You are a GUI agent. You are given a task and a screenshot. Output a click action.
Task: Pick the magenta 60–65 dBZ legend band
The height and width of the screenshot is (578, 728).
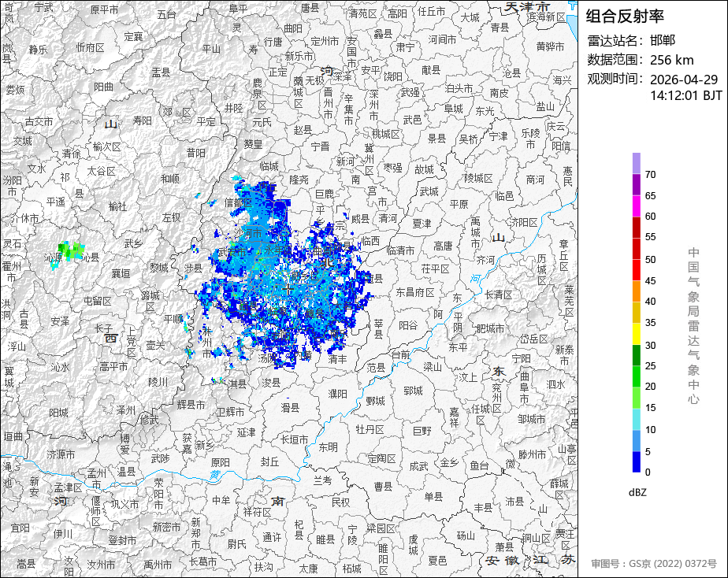636,206
